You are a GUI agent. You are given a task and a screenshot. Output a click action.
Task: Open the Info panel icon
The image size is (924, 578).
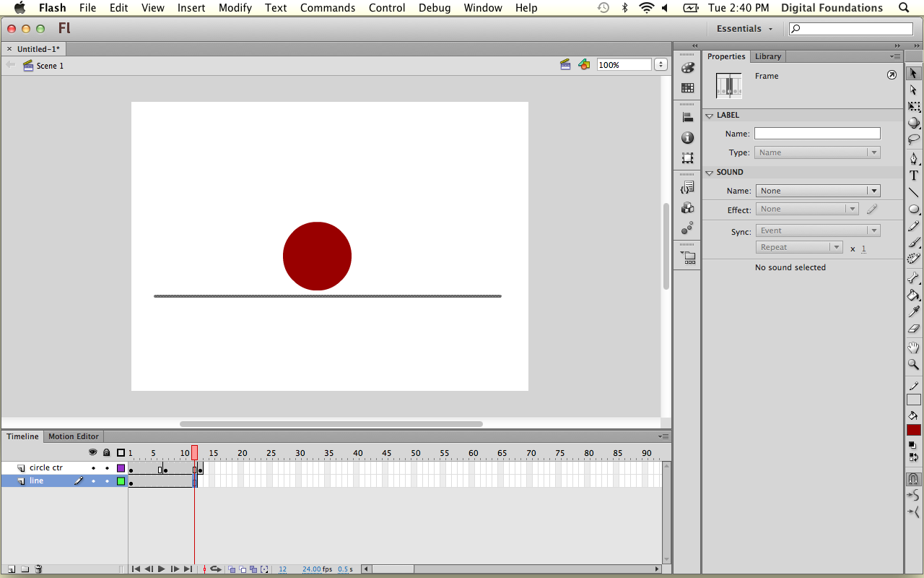pos(687,137)
